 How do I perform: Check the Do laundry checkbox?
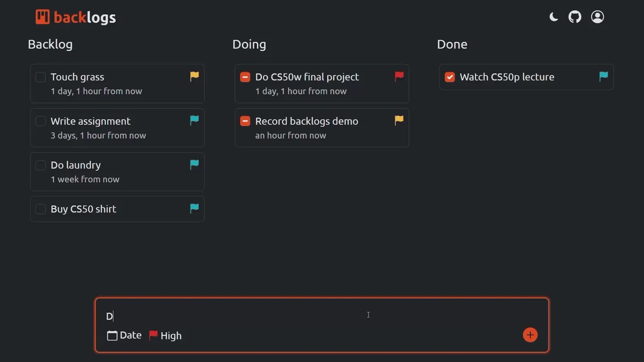tap(41, 165)
